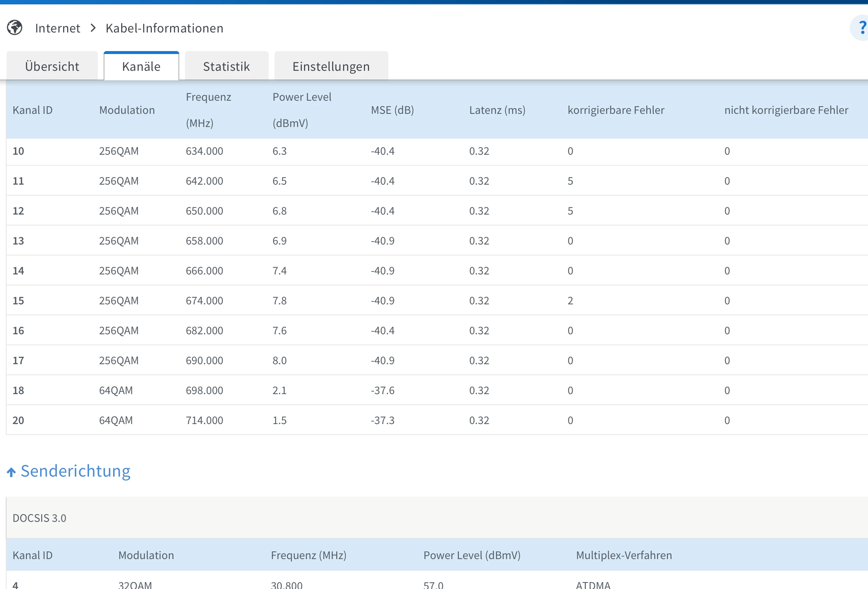868x589 pixels.
Task: Click the MSE (dB) column header
Action: [392, 110]
